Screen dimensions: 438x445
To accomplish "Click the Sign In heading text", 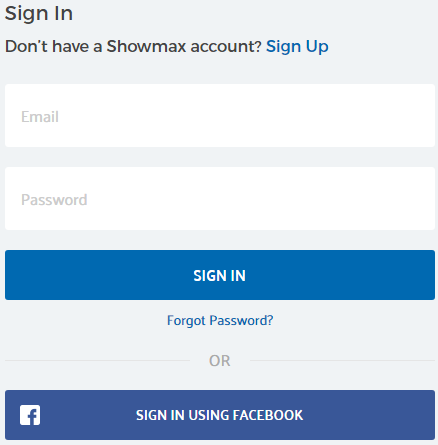I will point(39,13).
